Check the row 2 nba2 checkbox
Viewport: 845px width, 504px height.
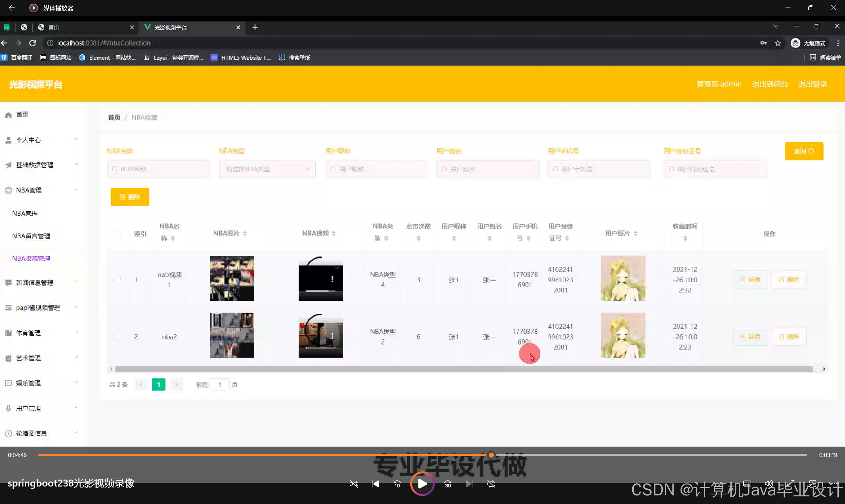(x=118, y=337)
